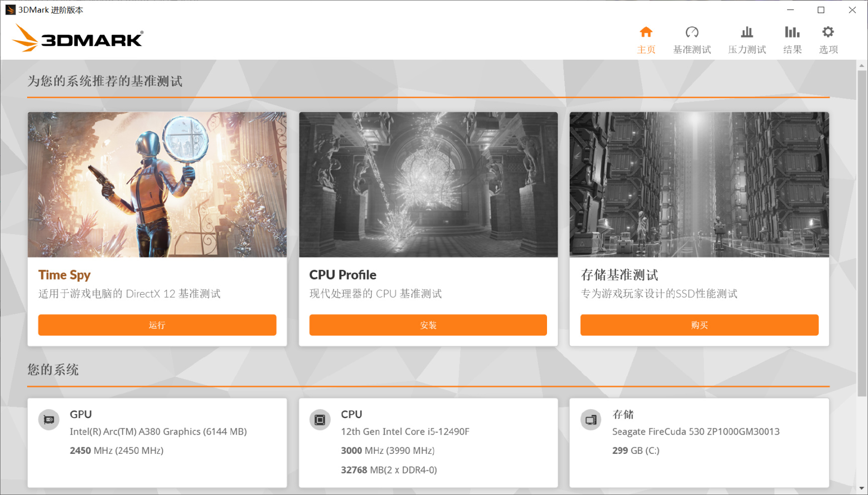The height and width of the screenshot is (495, 868).
Task: Open options via the gear icon
Action: [x=828, y=32]
